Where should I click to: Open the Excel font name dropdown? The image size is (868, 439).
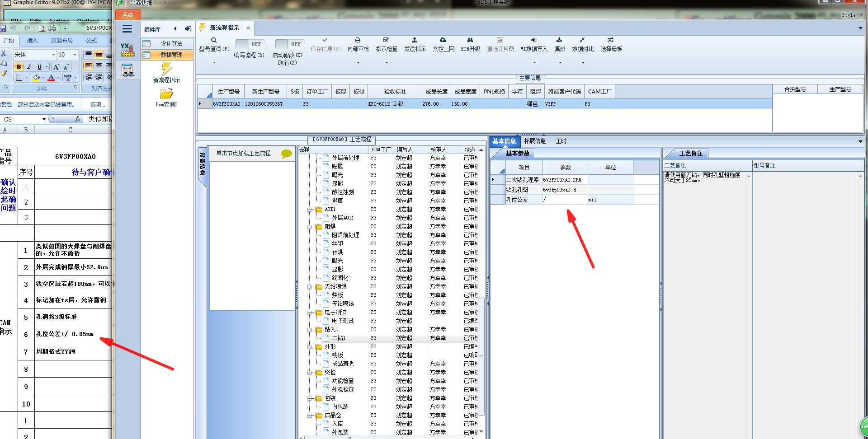tap(53, 55)
